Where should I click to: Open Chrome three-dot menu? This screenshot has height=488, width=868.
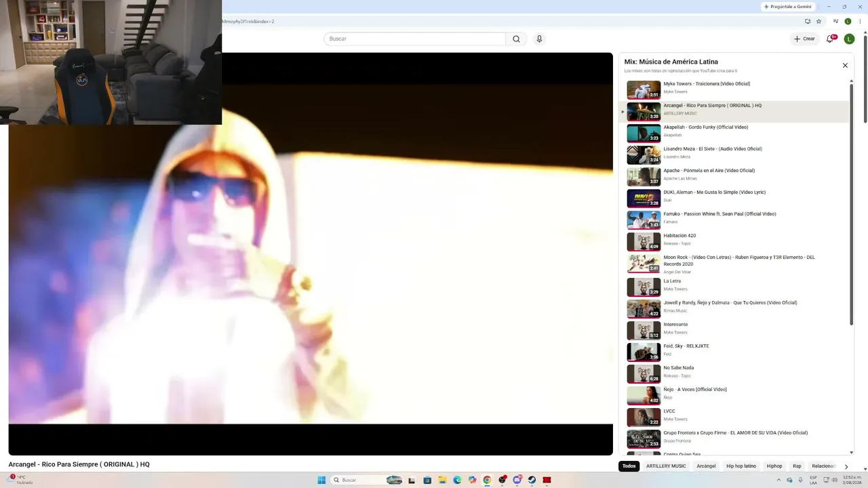click(859, 21)
